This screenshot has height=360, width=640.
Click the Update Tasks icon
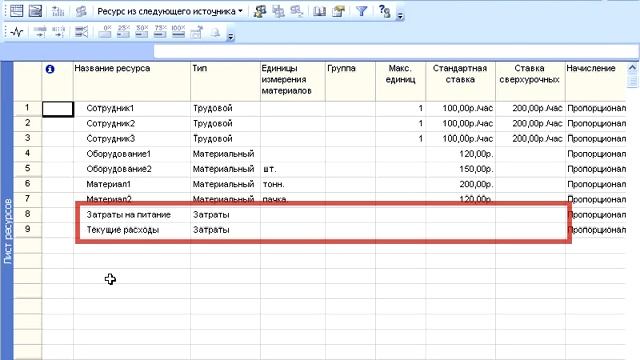pos(197,32)
